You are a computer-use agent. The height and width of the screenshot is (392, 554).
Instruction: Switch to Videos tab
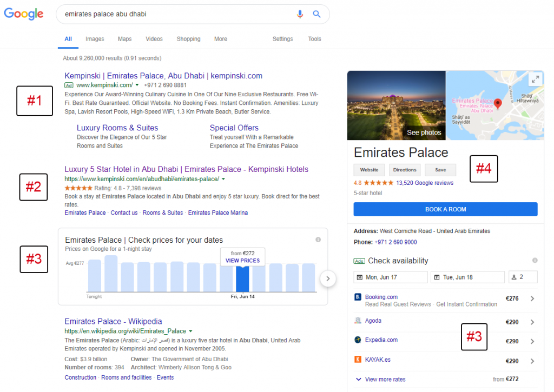(154, 39)
